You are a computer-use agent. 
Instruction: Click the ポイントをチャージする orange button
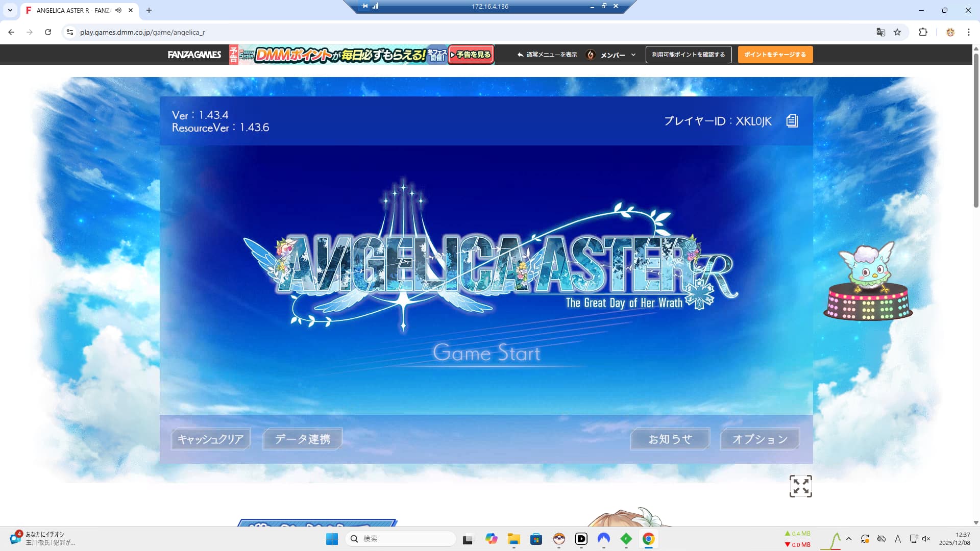point(775,55)
